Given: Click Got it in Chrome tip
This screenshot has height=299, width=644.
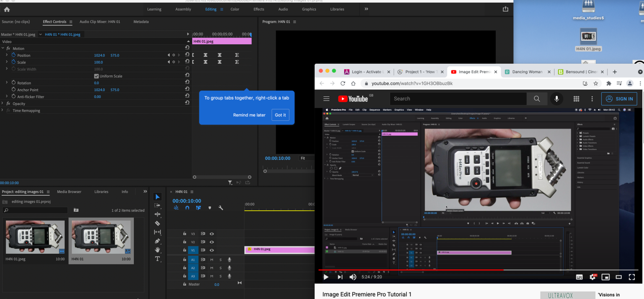Looking at the screenshot, I should pyautogui.click(x=280, y=115).
